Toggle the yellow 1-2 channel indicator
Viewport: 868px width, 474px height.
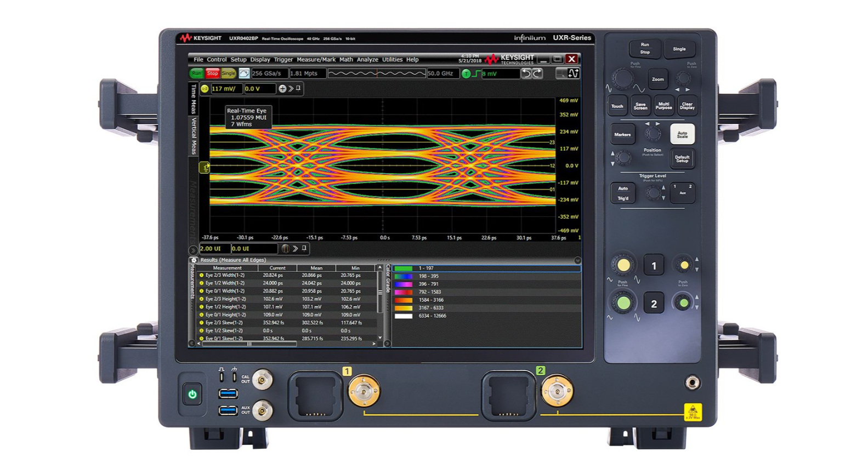point(205,89)
